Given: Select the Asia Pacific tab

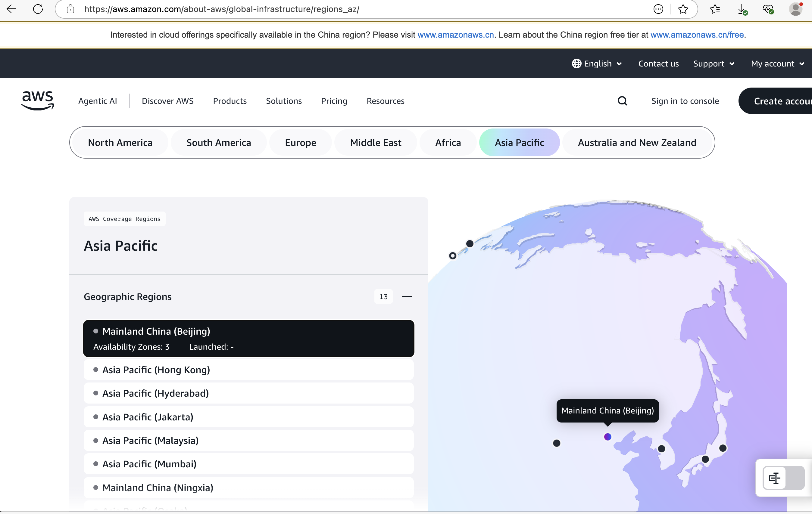Looking at the screenshot, I should coord(519,142).
